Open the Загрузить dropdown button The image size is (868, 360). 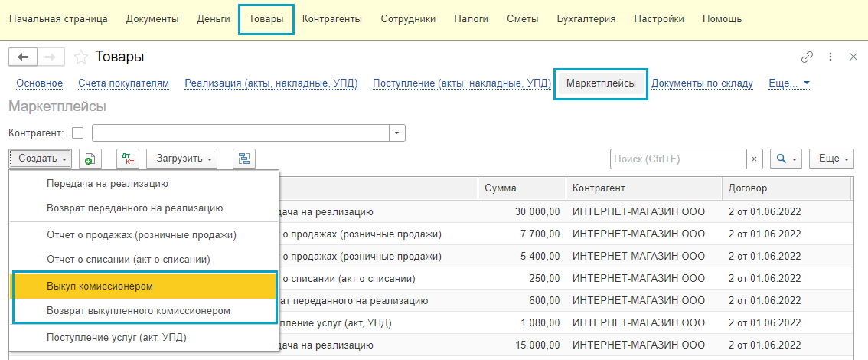(x=181, y=159)
